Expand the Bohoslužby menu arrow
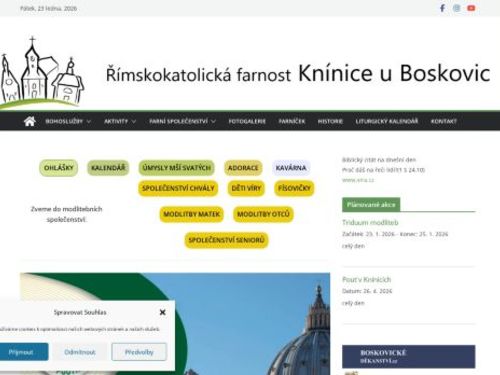 89,121
